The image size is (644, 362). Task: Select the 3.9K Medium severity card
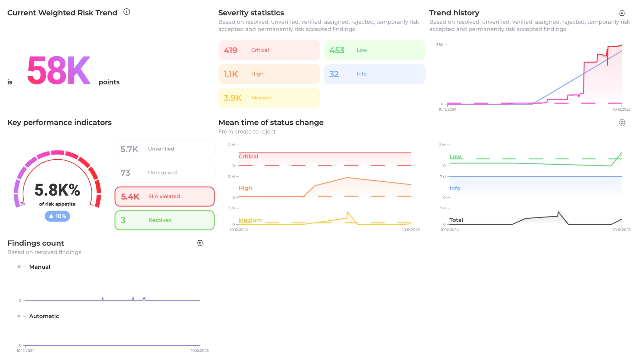point(269,98)
